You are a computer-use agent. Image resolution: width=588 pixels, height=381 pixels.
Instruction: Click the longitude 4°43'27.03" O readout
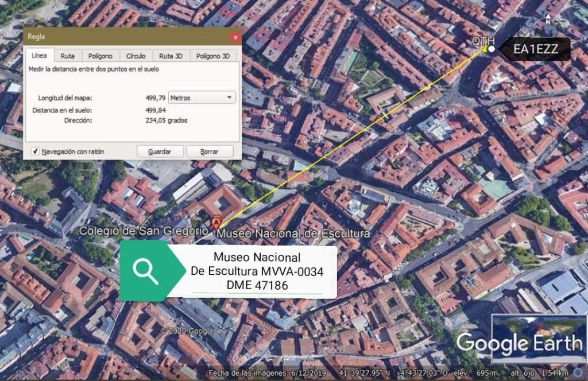pyautogui.click(x=424, y=373)
